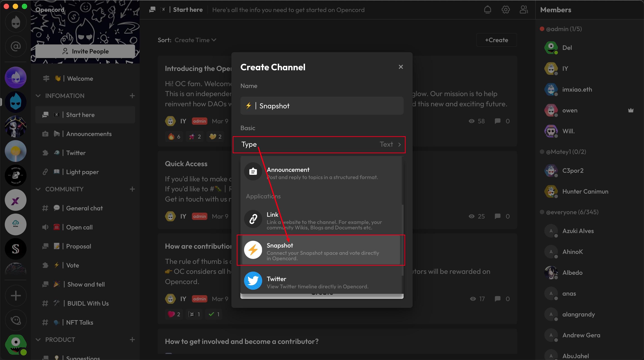Select the lollipop server icon
The width and height of the screenshot is (644, 360).
(16, 151)
